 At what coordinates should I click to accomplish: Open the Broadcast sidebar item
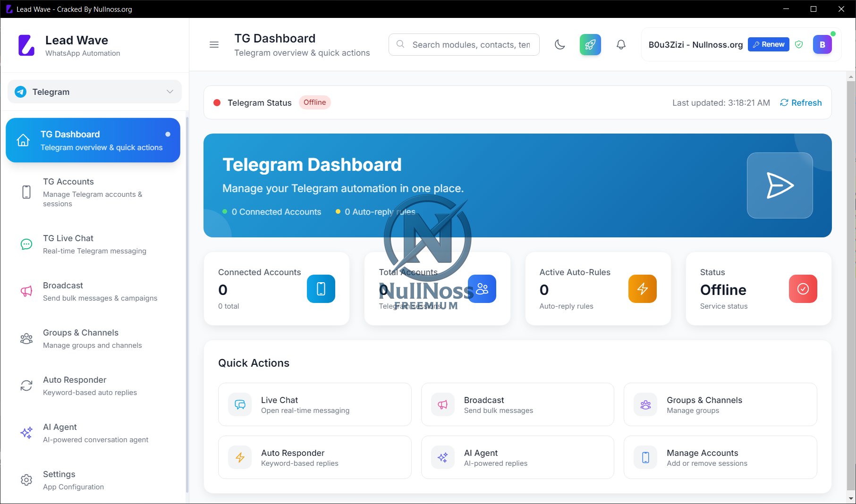tap(93, 292)
